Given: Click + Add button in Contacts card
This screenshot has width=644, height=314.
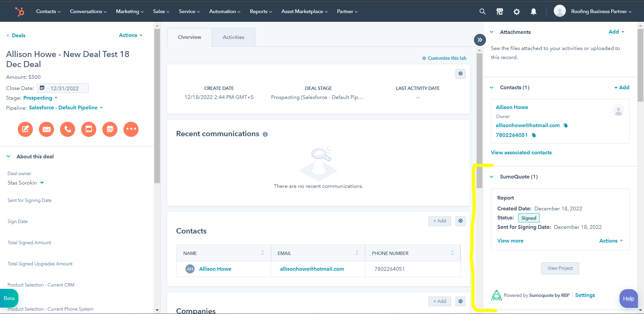Looking at the screenshot, I should tap(439, 221).
